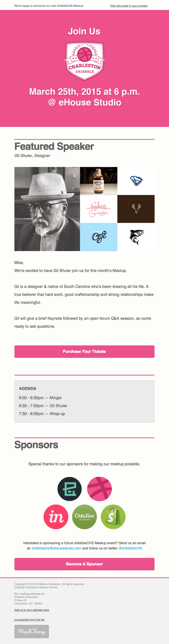
Task: Click the Charleston Dribbble shield logo
Action: (x=84, y=61)
